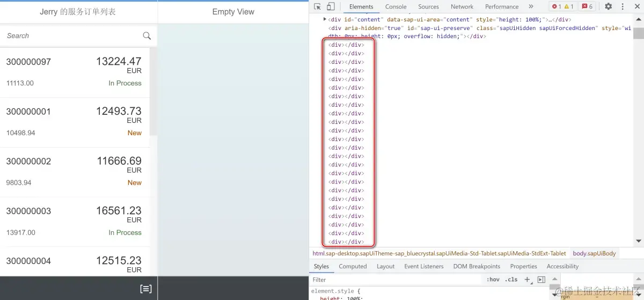The width and height of the screenshot is (644, 300).
Task: Open the DOM Breakpoints pane tab
Action: (x=477, y=266)
